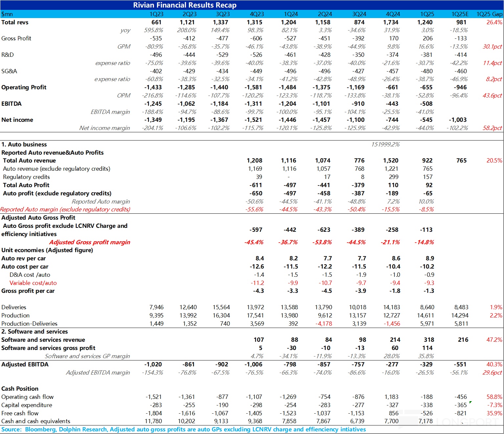Screen dimensions: 504x434
Task: Click the 'Reported Auto margin' label
Action: click(101, 202)
